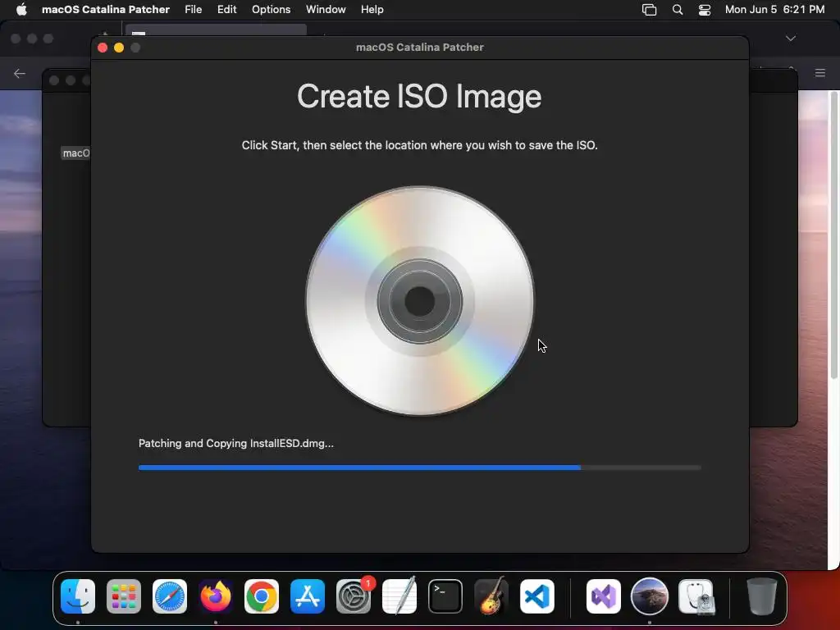This screenshot has width=840, height=630.
Task: Launch Visual Studio Code from Dock
Action: [536, 596]
